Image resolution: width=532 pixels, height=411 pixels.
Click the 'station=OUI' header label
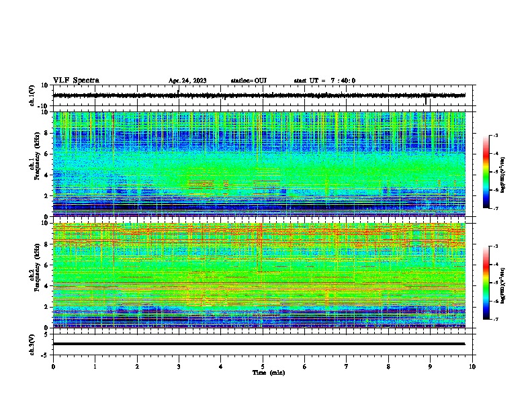[249, 81]
